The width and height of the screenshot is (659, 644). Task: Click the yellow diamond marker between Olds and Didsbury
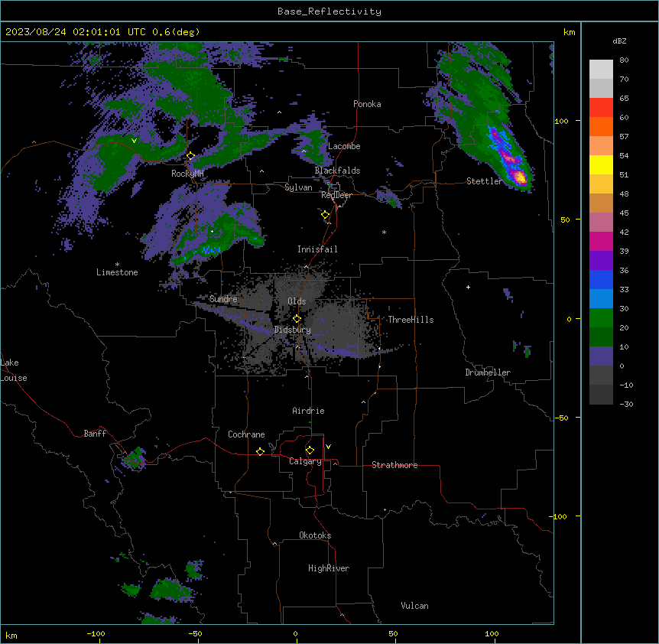(x=297, y=319)
